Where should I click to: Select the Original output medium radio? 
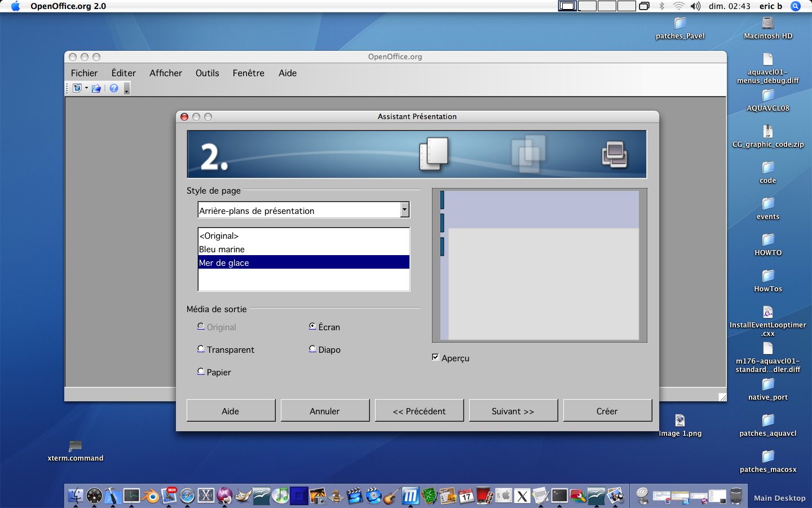(201, 326)
